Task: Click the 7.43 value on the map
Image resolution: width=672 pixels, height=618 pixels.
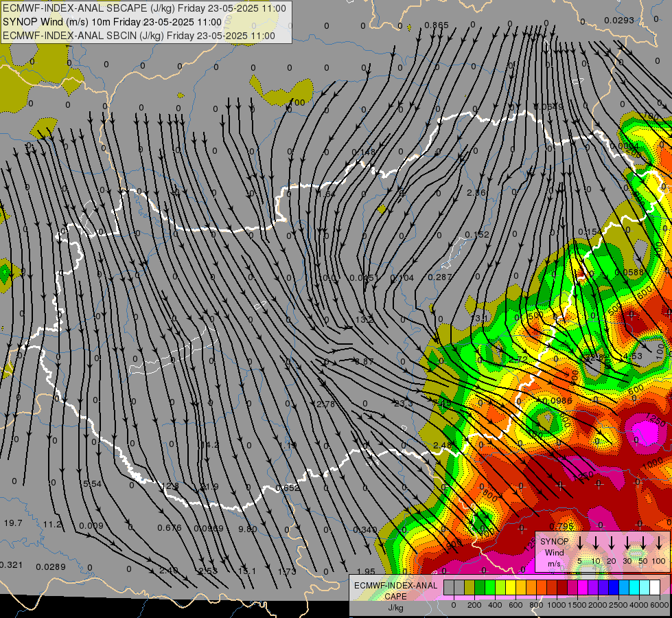Action: pos(441,402)
